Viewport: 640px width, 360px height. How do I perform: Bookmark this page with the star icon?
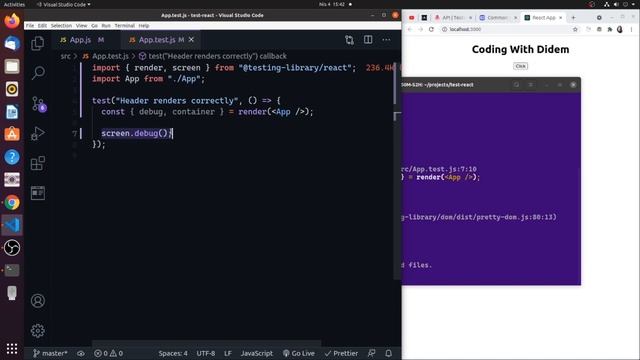click(x=575, y=29)
